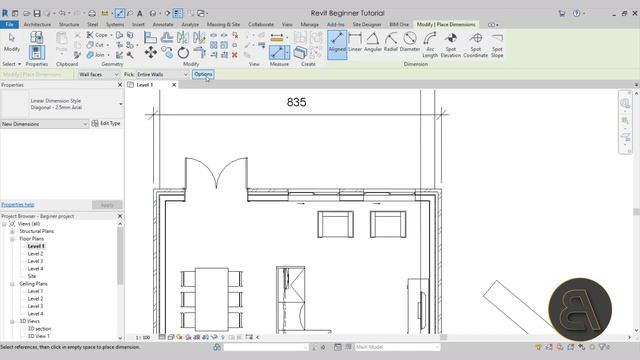
Task: Click the Create Similar icon in Create panel
Action: coord(300,53)
